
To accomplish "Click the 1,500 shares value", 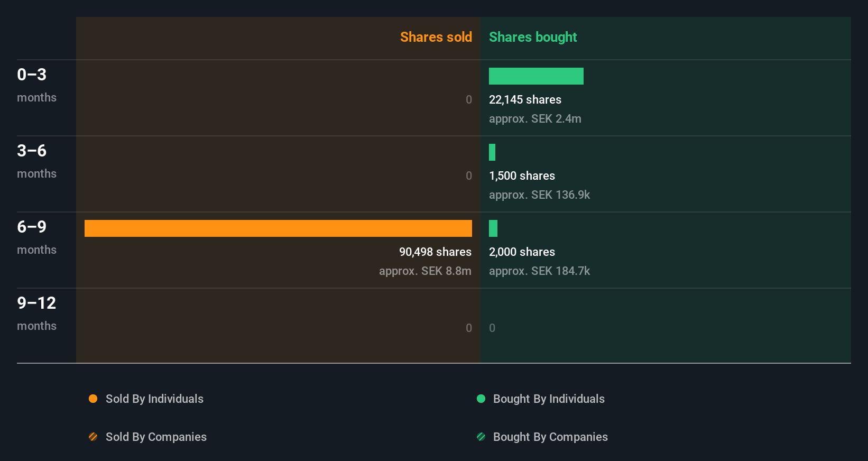I will click(522, 176).
